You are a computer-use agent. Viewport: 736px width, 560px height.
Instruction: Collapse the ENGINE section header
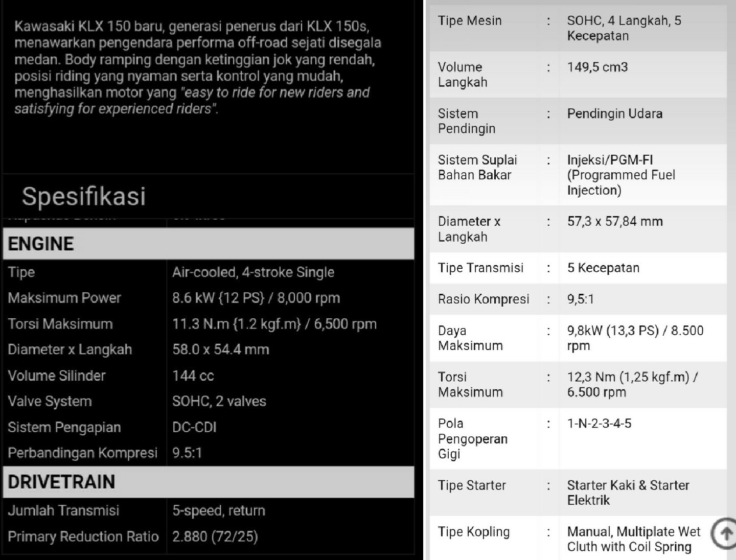(x=209, y=244)
